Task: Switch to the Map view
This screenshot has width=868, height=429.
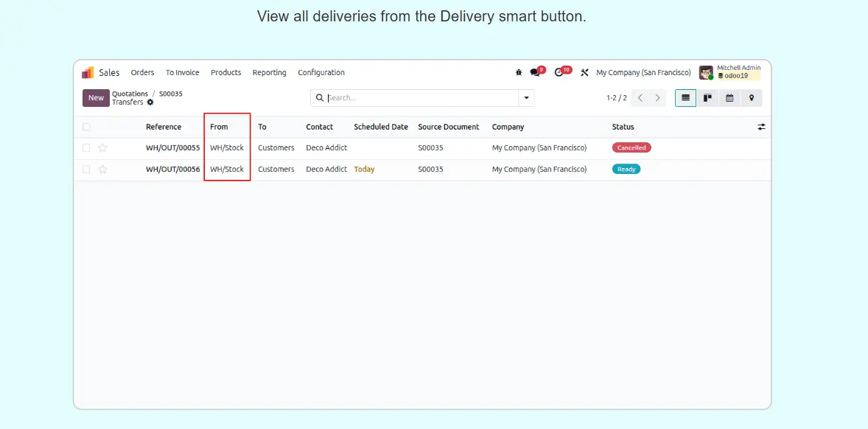Action: click(752, 98)
